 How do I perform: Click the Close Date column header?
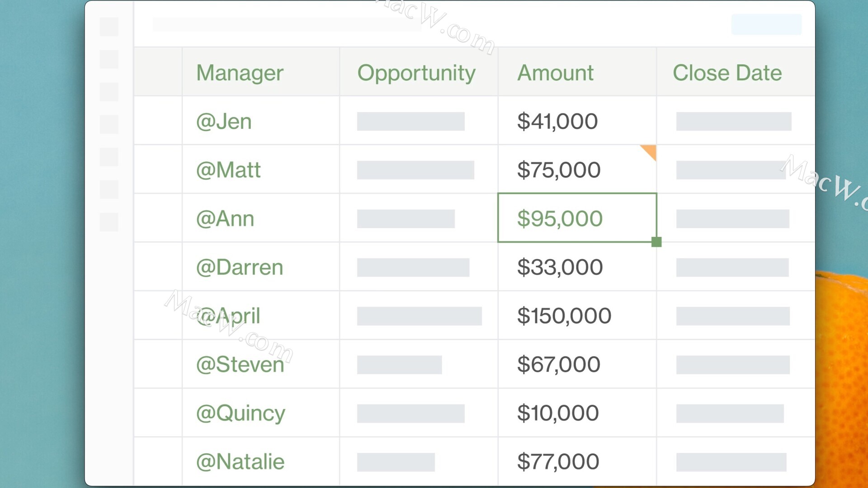point(727,73)
